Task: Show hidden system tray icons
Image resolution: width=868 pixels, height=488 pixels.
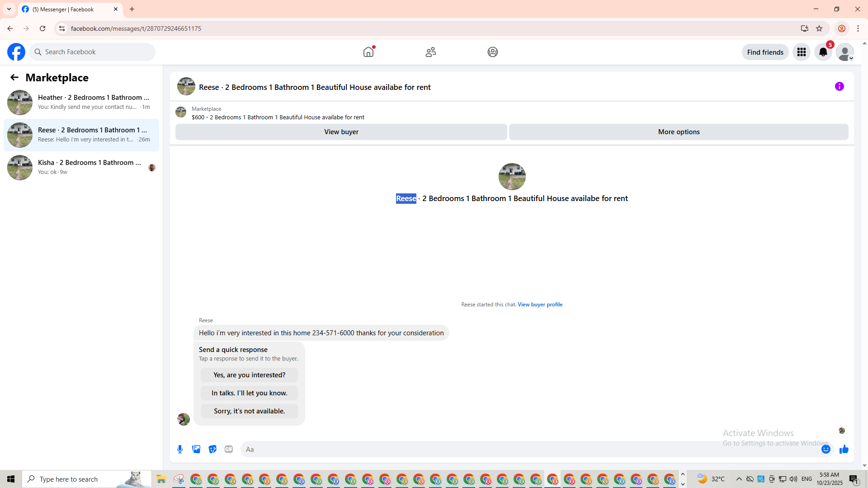Action: point(739,479)
